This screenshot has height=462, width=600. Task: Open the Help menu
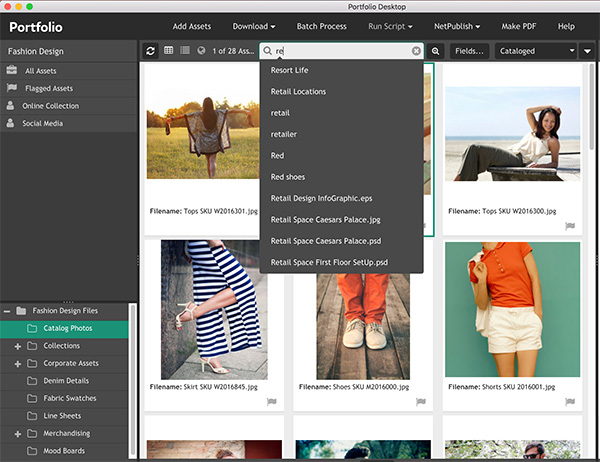coord(566,26)
